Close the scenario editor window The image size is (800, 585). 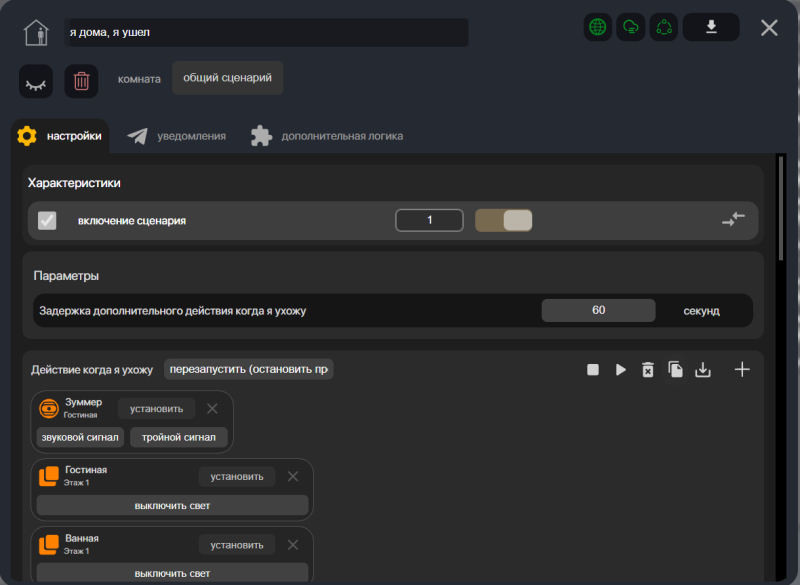tap(769, 28)
